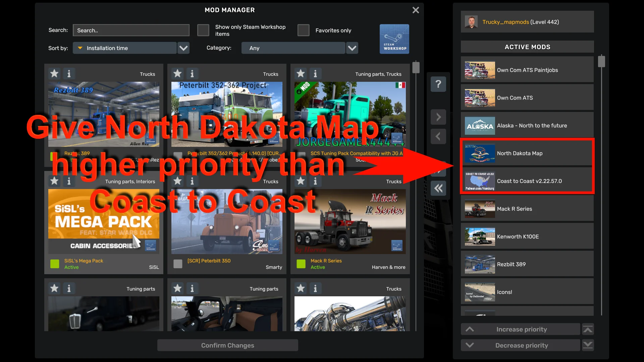Click the mod Search input field
This screenshot has width=644, height=362.
(x=131, y=30)
